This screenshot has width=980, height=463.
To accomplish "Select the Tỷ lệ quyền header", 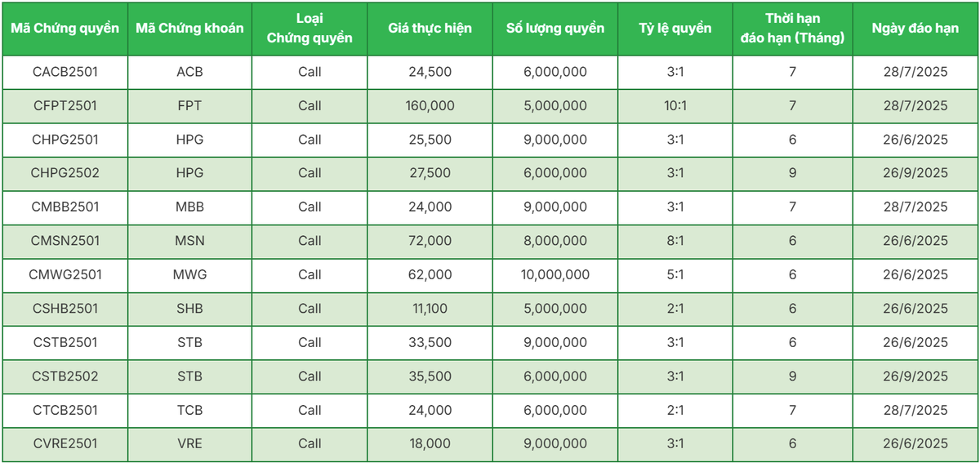I will (675, 29).
